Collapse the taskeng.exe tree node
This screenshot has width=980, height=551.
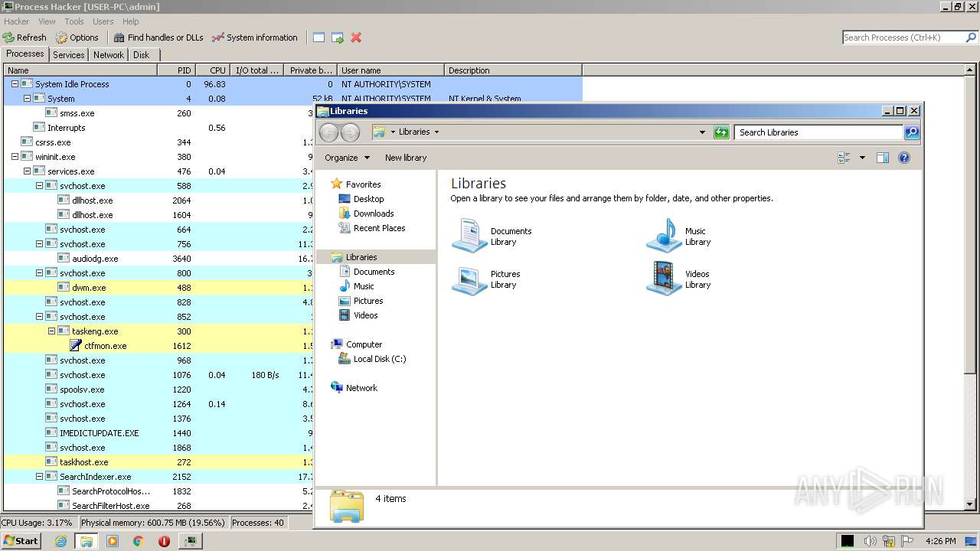51,331
